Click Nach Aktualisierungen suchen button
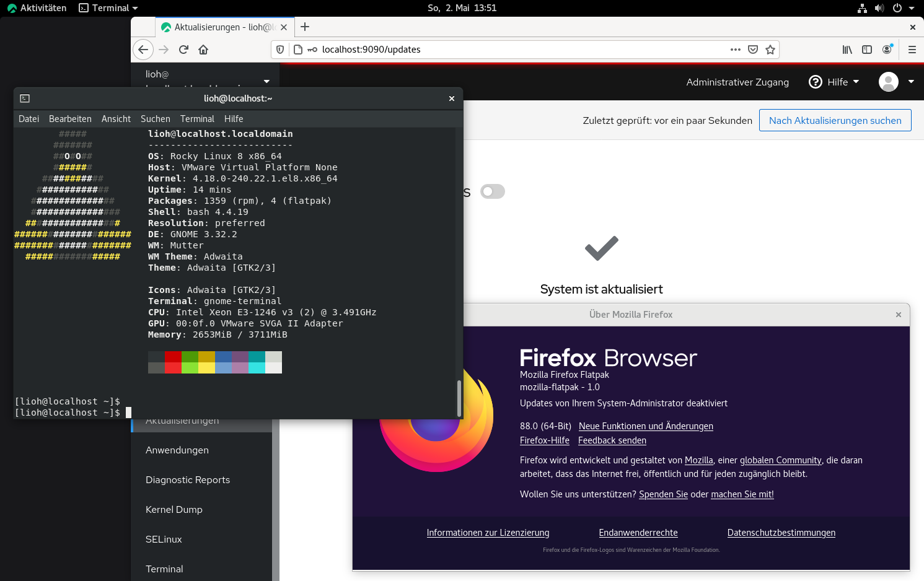 click(835, 120)
